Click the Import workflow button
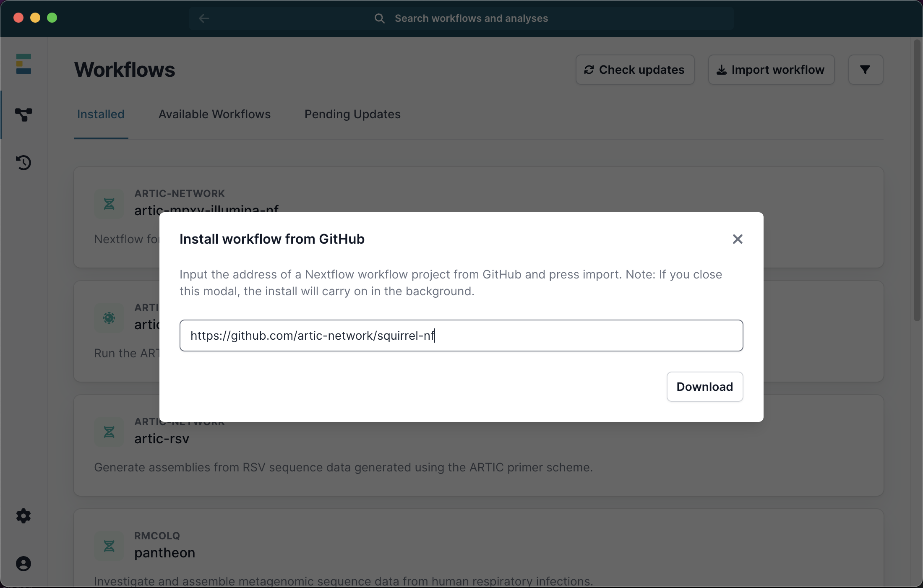The height and width of the screenshot is (588, 923). (x=771, y=70)
